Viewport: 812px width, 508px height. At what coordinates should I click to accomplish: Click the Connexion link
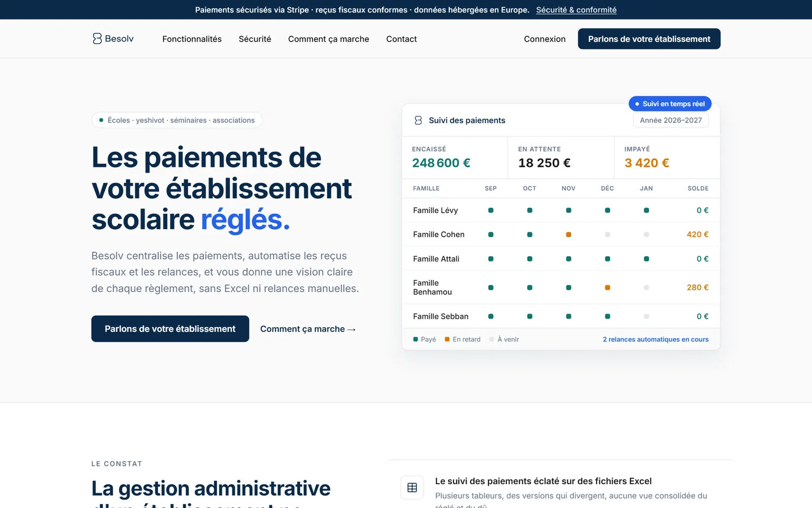point(545,39)
